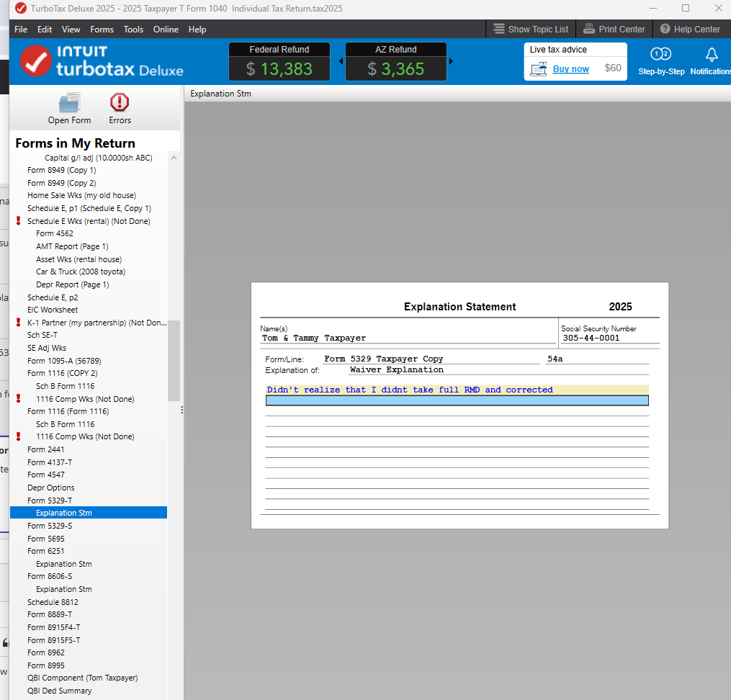731x700 pixels.
Task: Open the Forms menu
Action: (x=102, y=30)
